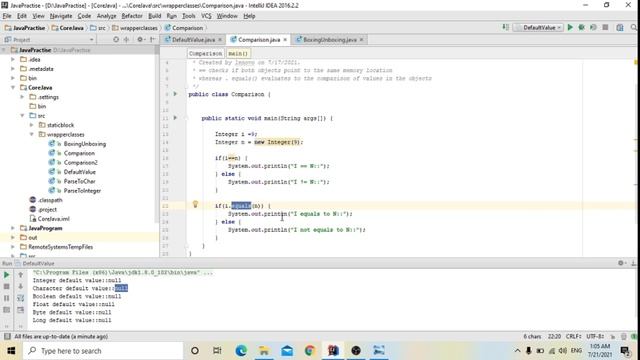Viewport: 640px width, 360px height.
Task: Click the scroll-to-end icon in the Run console
Action: click(x=20, y=310)
